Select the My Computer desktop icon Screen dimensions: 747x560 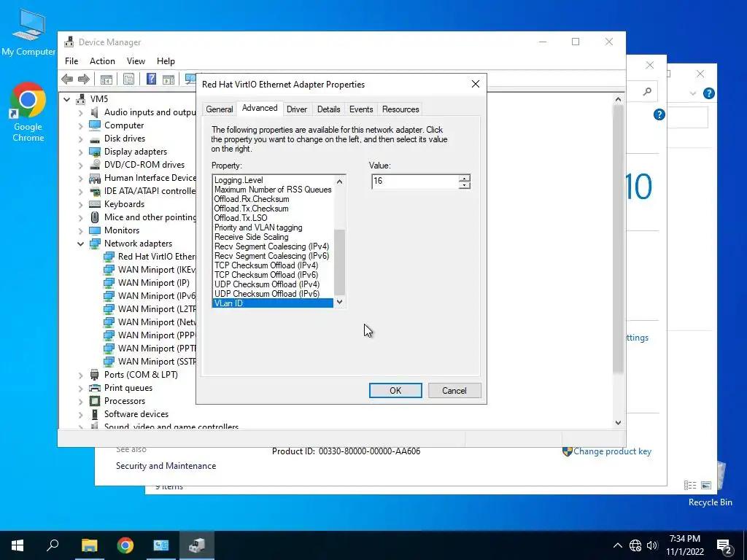[28, 34]
